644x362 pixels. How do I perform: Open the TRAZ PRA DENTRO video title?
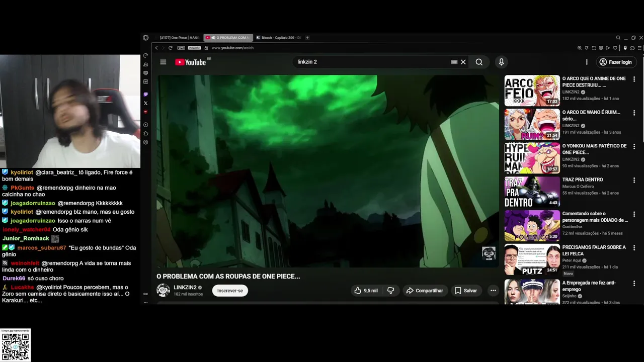(583, 179)
